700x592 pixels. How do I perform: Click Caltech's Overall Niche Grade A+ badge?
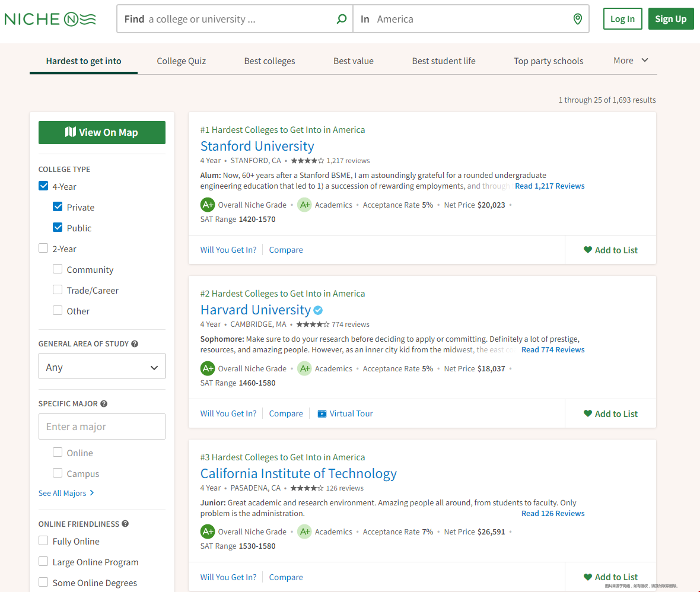(208, 531)
